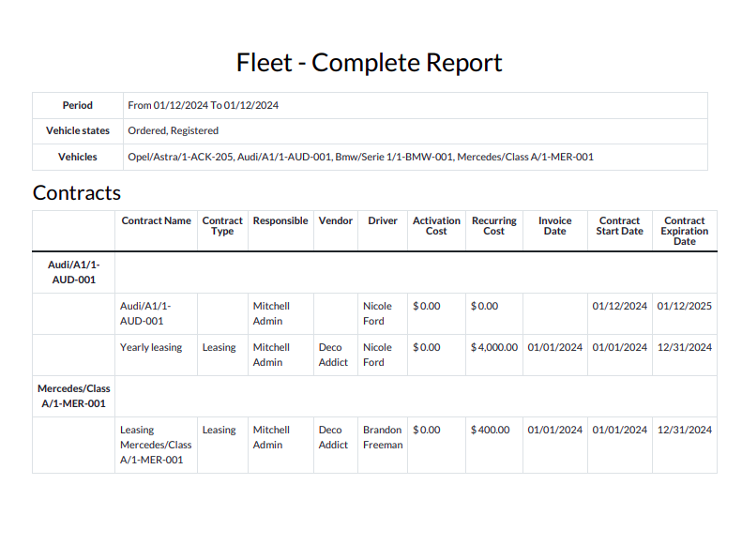This screenshot has height=560, width=742.
Task: Click the Driver column header
Action: [383, 221]
